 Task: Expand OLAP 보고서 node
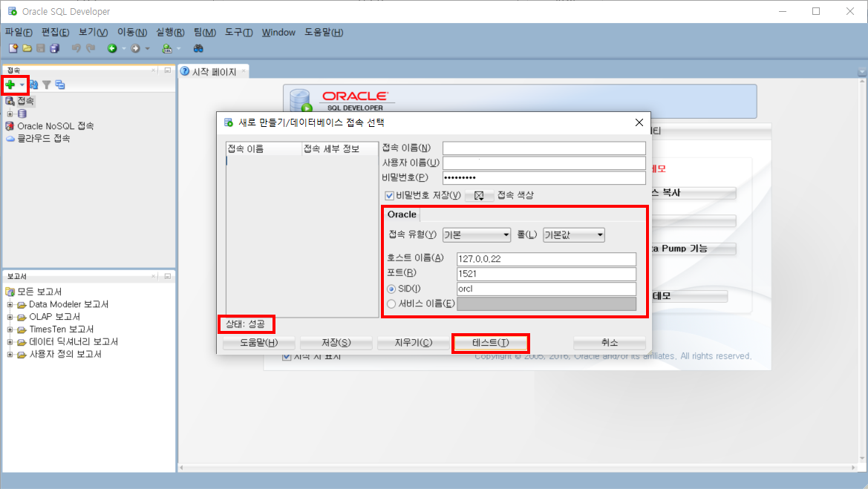click(x=10, y=317)
